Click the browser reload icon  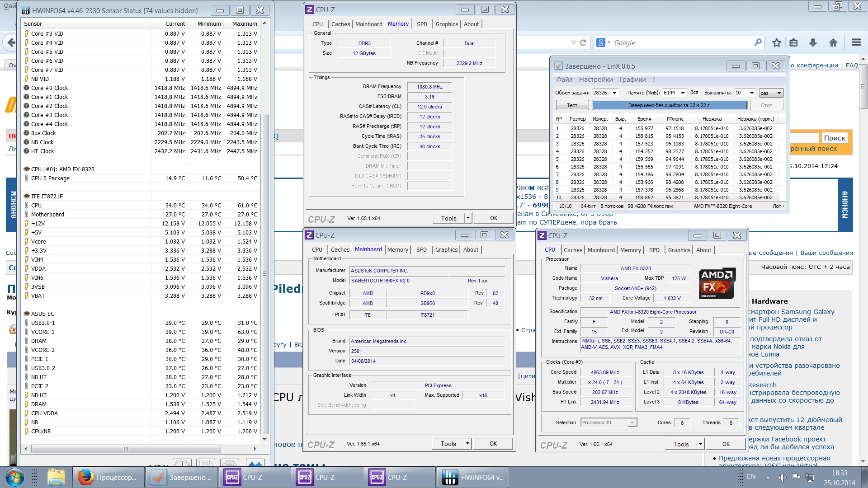tap(583, 42)
